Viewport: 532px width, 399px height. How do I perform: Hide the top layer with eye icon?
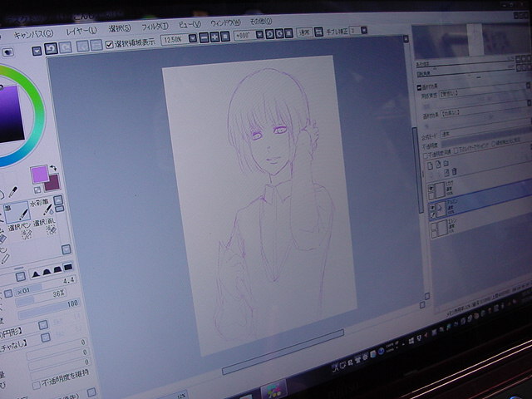431,188
